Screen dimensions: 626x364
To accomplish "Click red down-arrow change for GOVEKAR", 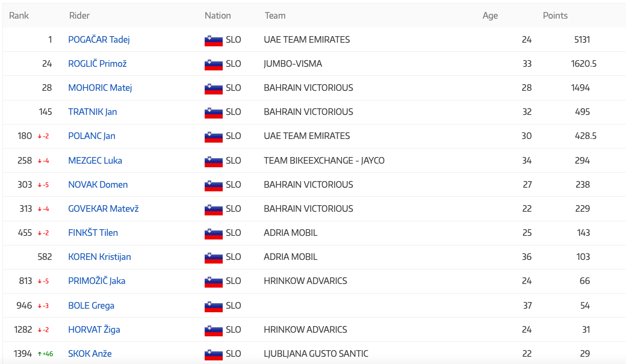I will [x=43, y=209].
